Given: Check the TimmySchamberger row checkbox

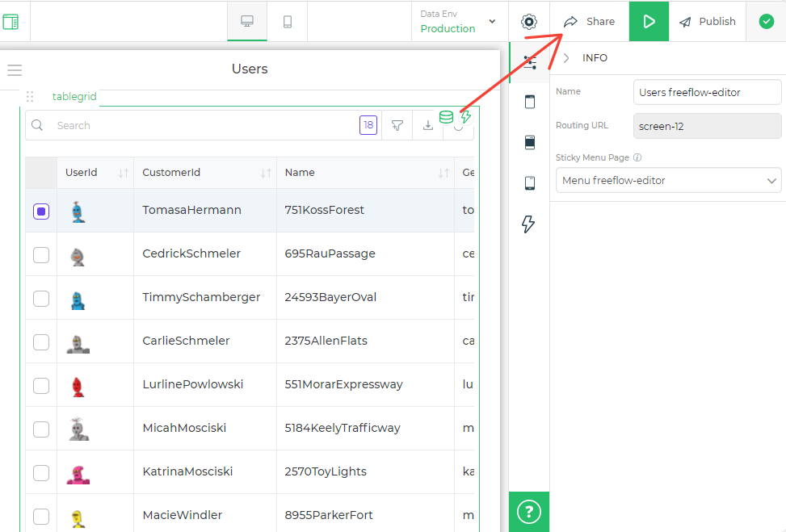Looking at the screenshot, I should click(x=41, y=299).
